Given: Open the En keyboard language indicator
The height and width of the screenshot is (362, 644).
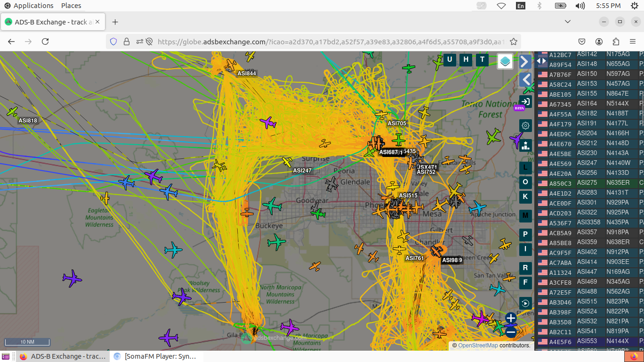Looking at the screenshot, I should (521, 6).
